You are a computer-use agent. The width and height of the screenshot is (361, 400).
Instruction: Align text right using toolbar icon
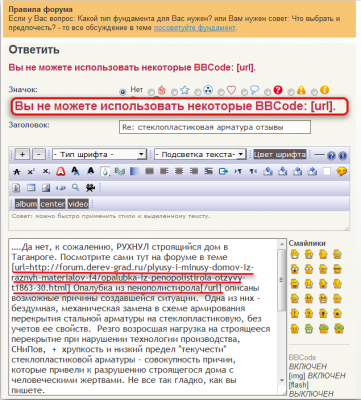click(194, 171)
